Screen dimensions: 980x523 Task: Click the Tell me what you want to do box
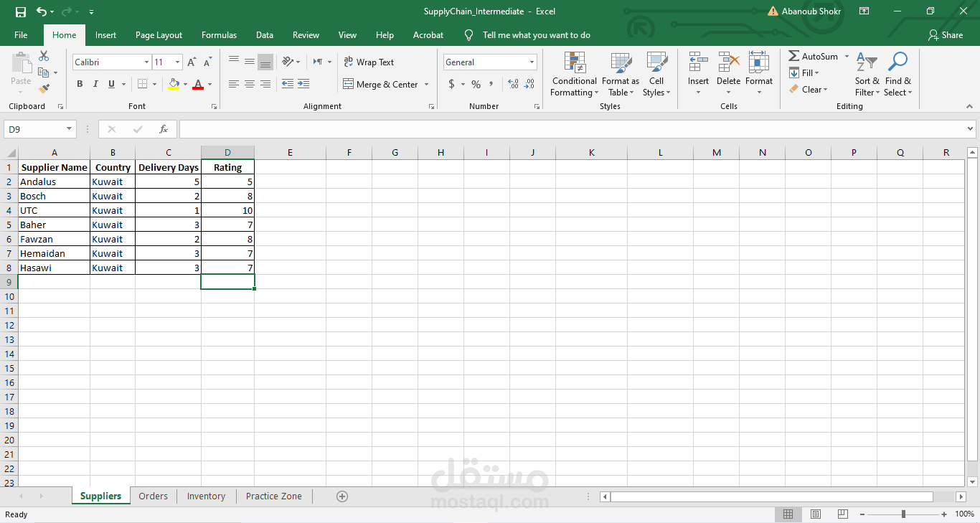(536, 35)
